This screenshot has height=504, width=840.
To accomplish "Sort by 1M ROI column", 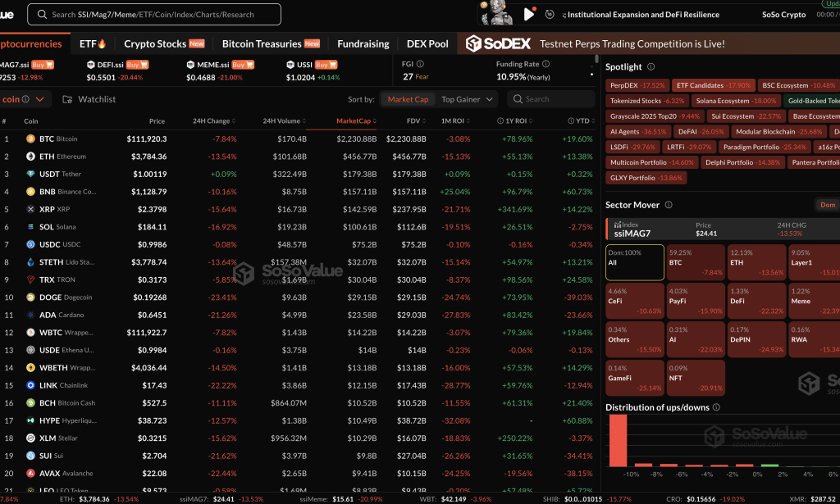I will pyautogui.click(x=455, y=121).
